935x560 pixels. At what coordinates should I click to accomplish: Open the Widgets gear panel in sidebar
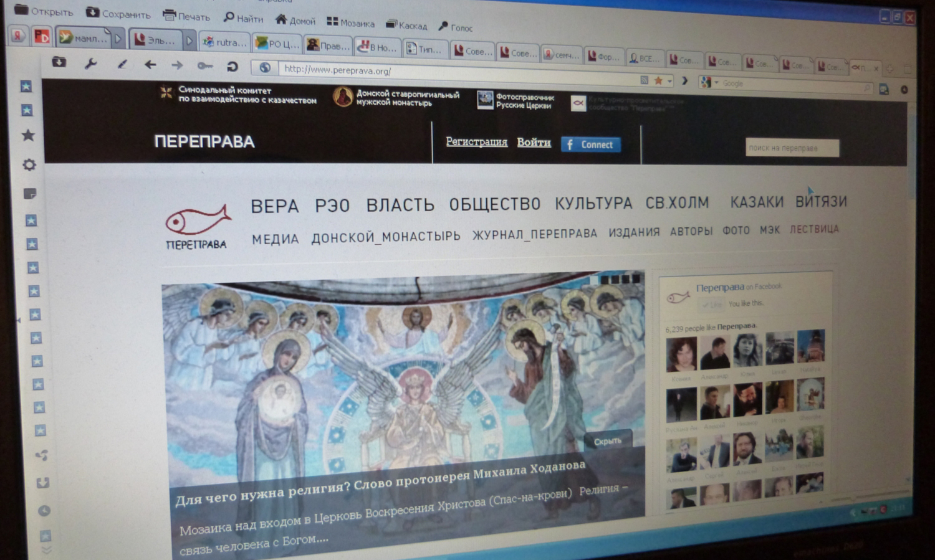click(x=29, y=164)
